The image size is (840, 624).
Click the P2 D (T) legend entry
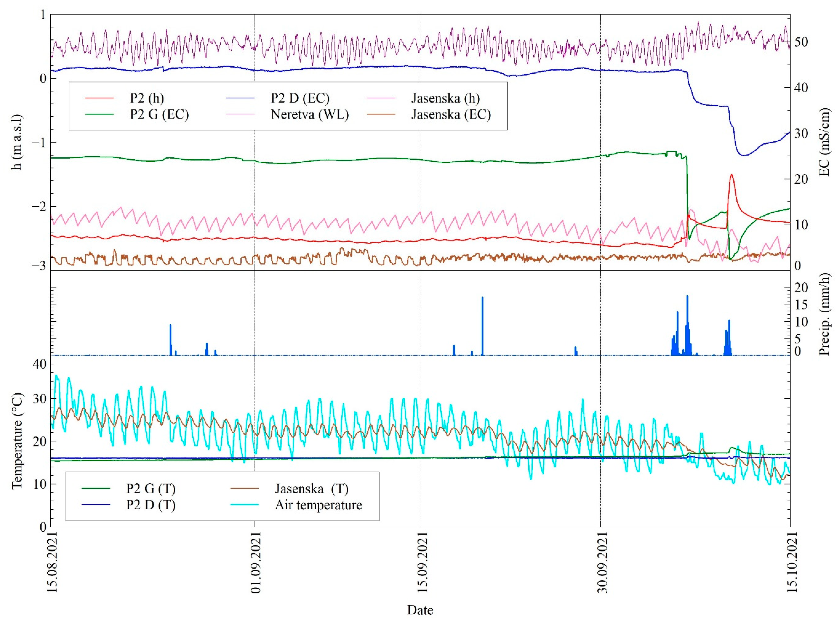pos(151,505)
